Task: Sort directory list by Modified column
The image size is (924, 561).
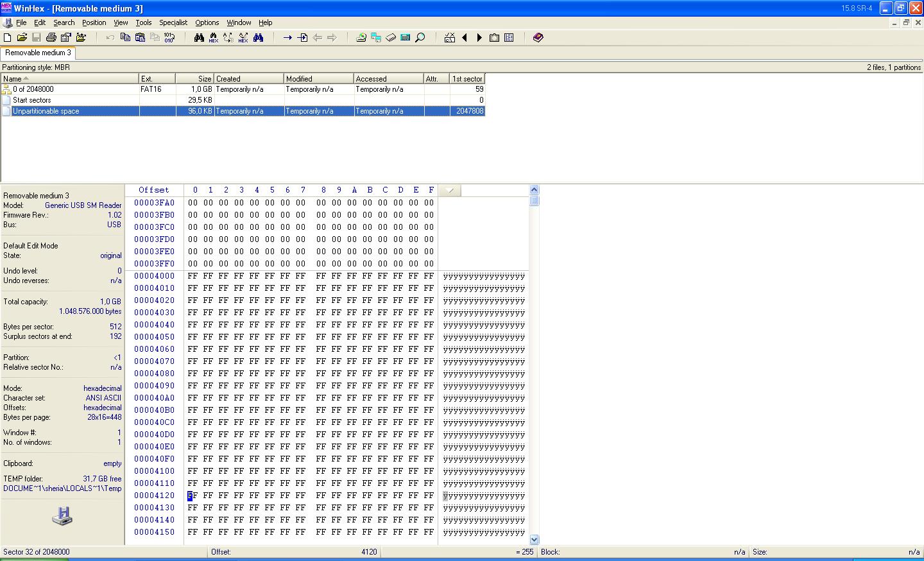Action: point(319,79)
